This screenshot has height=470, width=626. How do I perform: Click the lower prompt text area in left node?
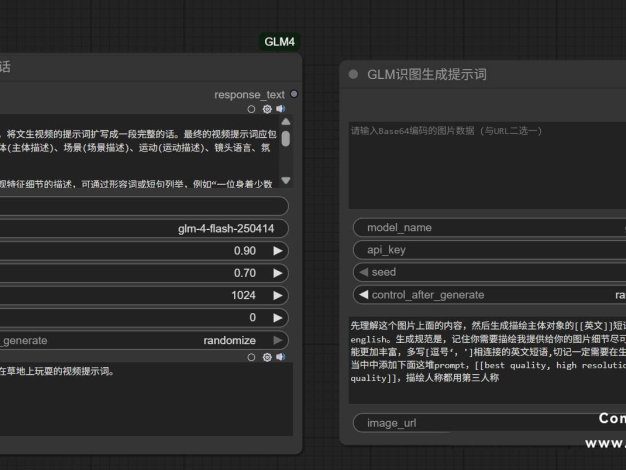coord(146,399)
